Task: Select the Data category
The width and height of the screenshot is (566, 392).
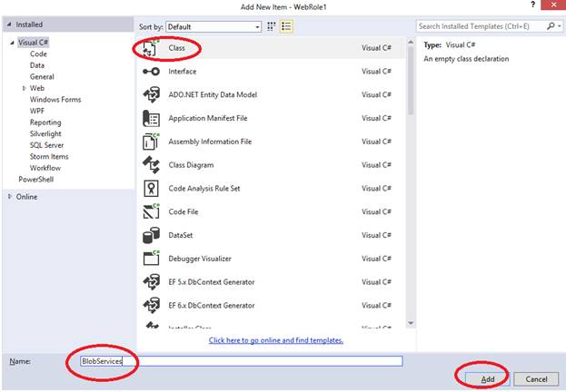Action: point(37,65)
